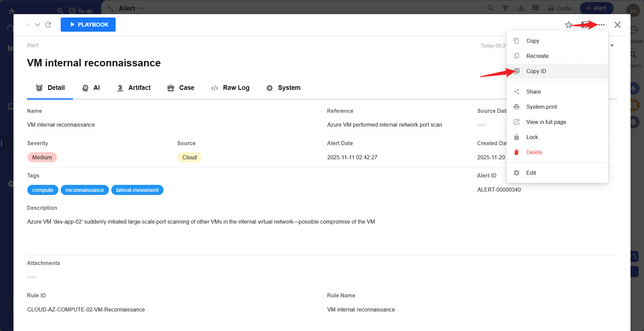
Task: Open the three-dot more options menu
Action: tap(602, 25)
